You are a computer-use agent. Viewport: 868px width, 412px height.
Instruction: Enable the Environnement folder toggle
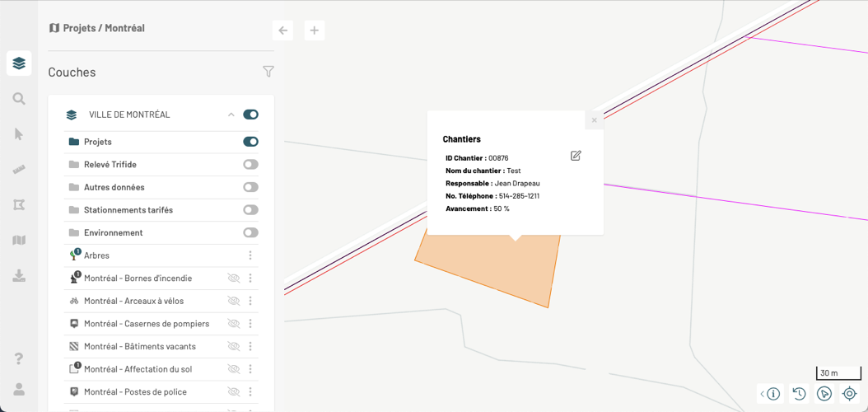click(x=250, y=232)
